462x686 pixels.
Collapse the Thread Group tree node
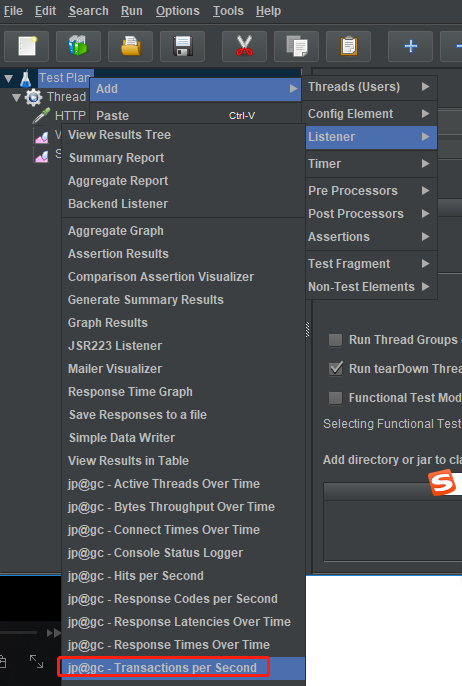tap(17, 97)
